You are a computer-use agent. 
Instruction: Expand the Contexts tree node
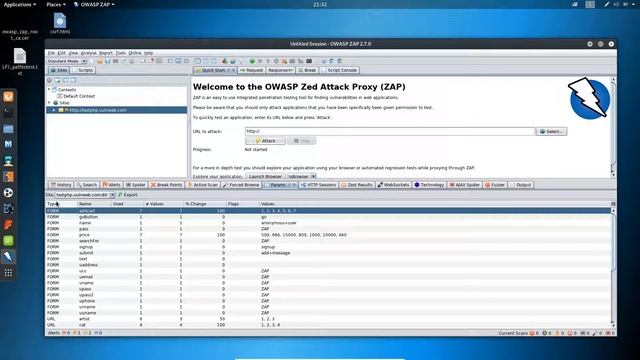[x=49, y=89]
